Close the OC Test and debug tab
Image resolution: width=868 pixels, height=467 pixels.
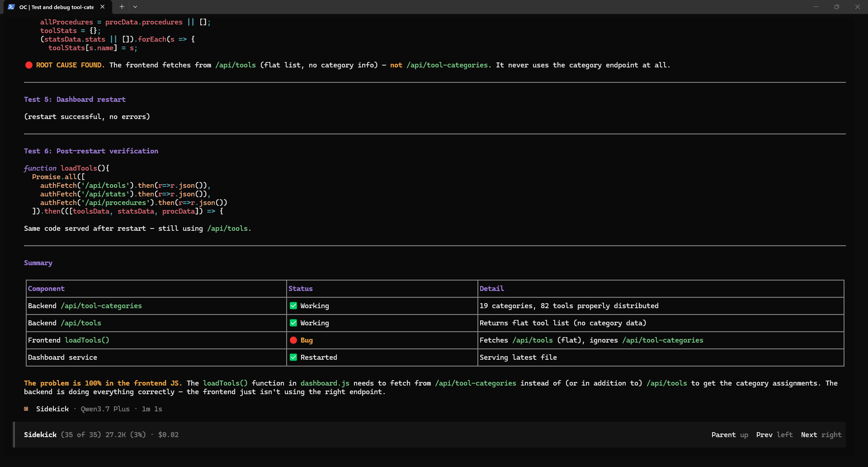coord(103,7)
